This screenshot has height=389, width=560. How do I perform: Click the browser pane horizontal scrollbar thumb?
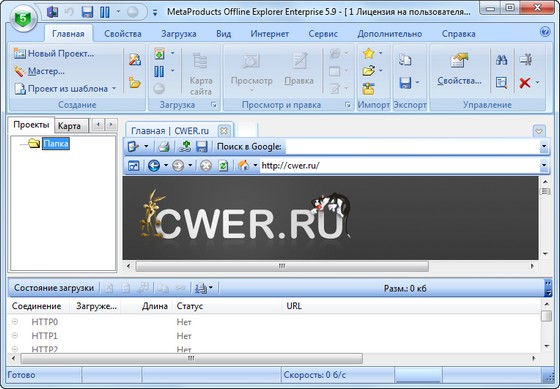(x=282, y=266)
